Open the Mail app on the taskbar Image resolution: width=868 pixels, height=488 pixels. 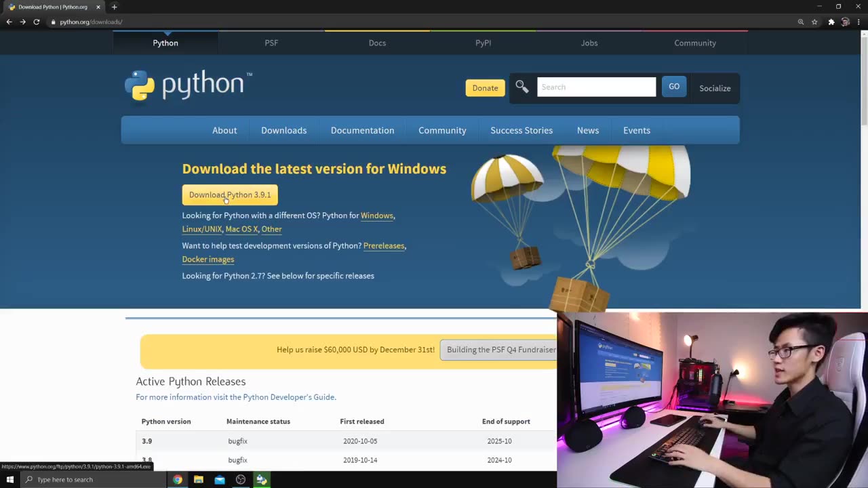coord(220,480)
